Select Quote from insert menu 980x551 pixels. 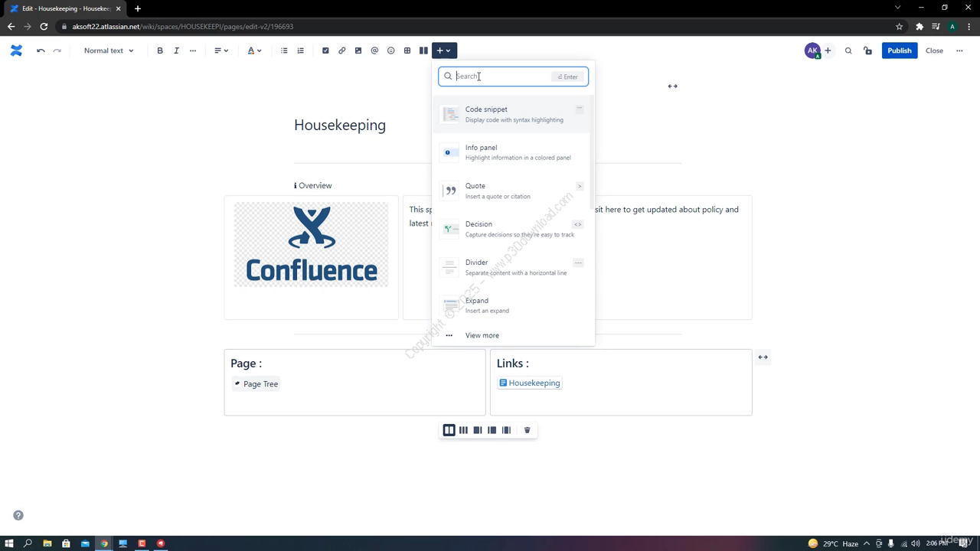pyautogui.click(x=513, y=191)
